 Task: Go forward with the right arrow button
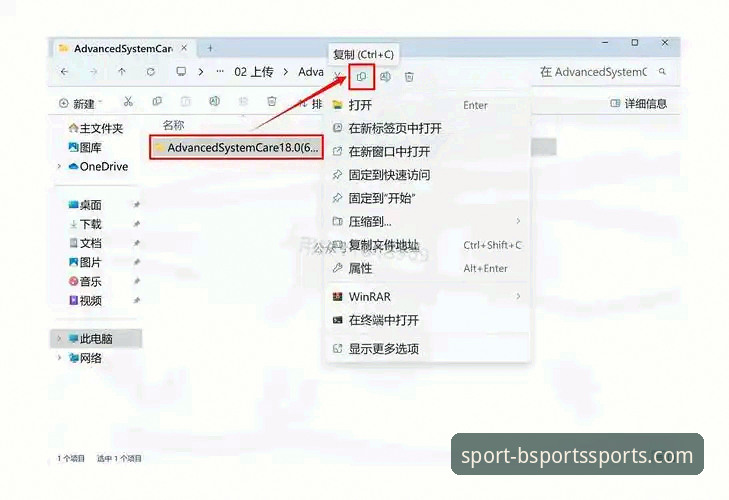[93, 72]
